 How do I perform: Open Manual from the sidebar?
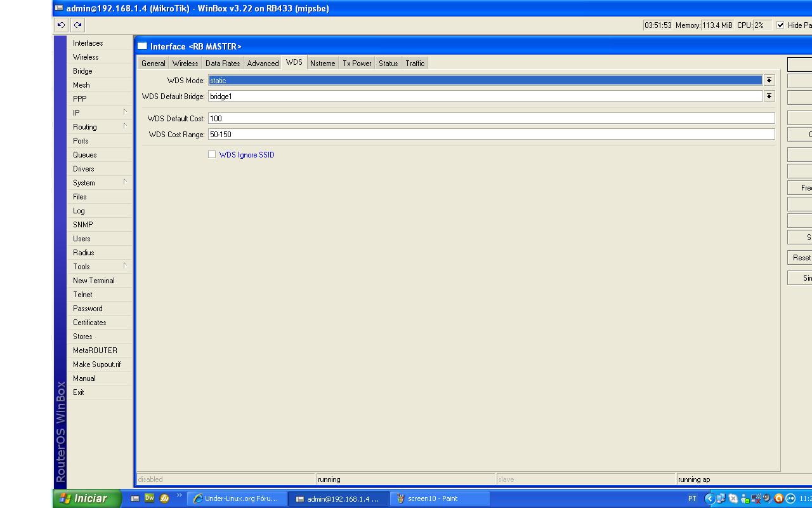[100, 378]
